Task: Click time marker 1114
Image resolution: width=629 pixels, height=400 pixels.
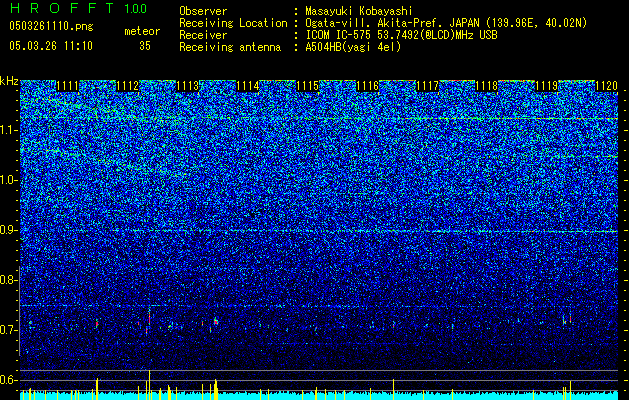Action: tap(248, 86)
